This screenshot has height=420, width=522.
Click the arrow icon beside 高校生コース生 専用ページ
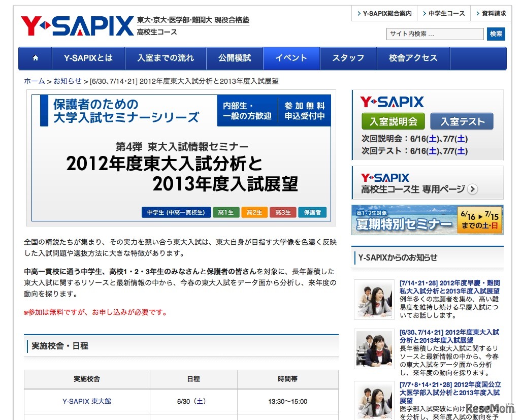pyautogui.click(x=473, y=189)
